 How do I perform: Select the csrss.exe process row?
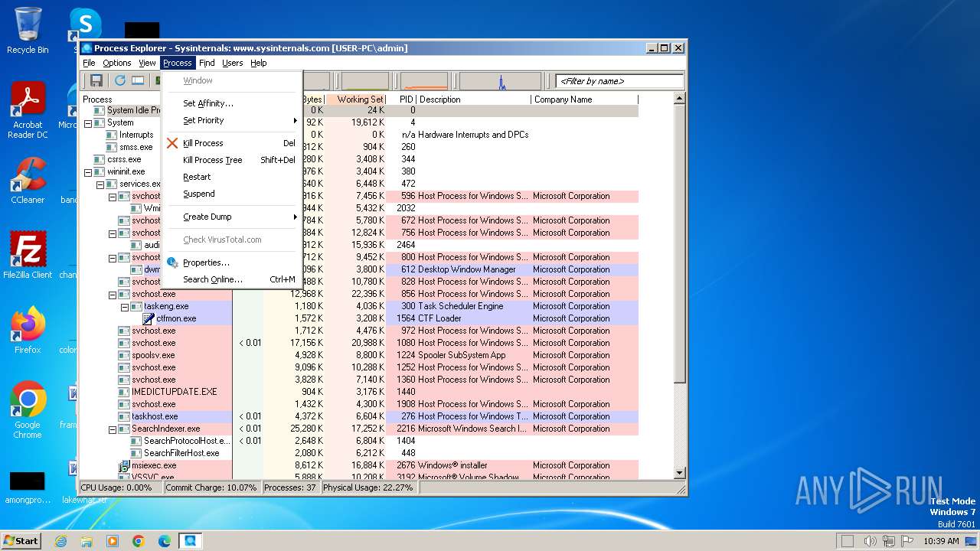point(359,159)
